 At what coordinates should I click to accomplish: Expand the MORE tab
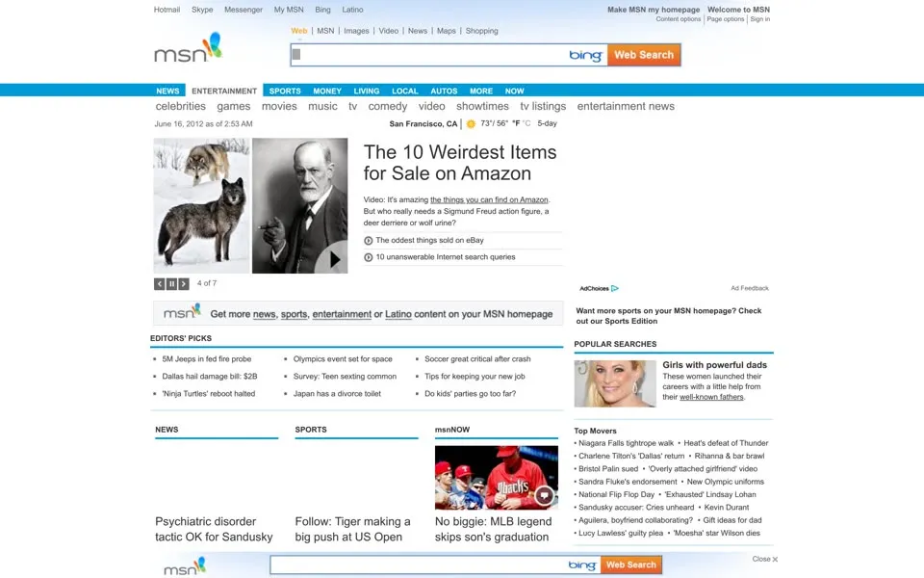481,91
